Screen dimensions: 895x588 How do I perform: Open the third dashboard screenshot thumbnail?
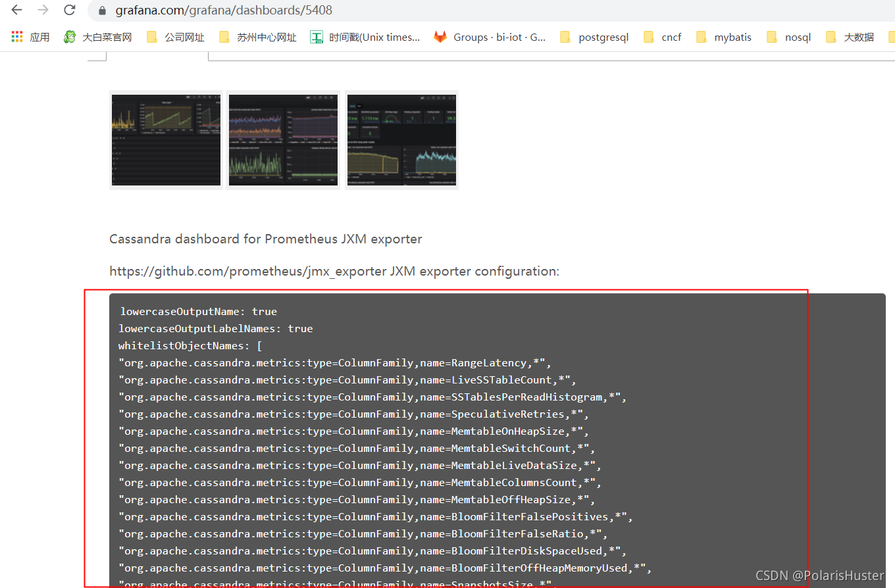coord(401,140)
